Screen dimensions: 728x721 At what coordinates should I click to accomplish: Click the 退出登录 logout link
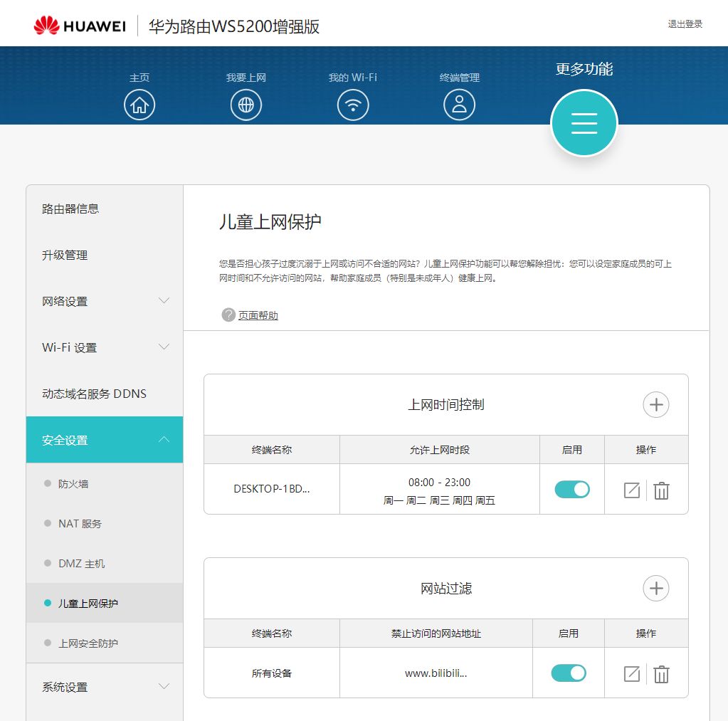[x=685, y=24]
